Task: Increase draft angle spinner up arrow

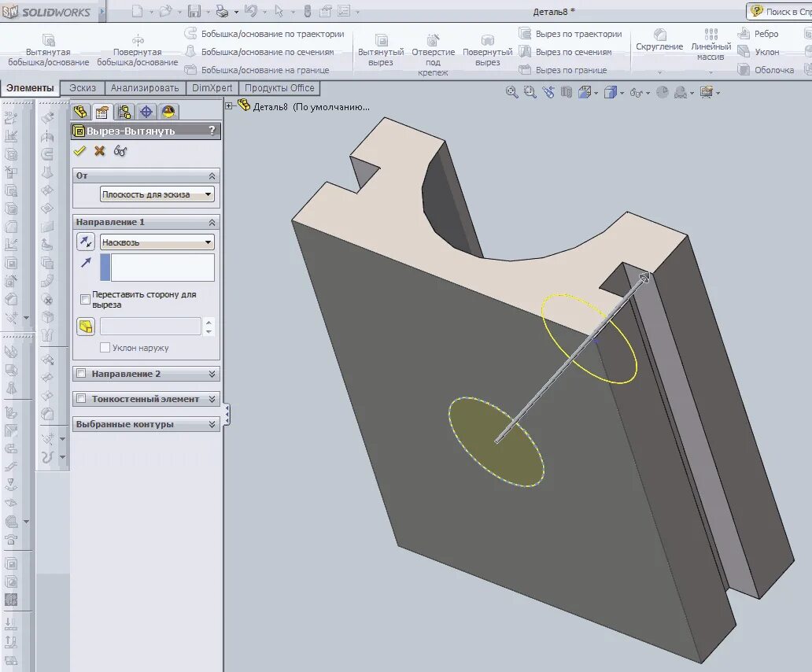Action: [209, 322]
